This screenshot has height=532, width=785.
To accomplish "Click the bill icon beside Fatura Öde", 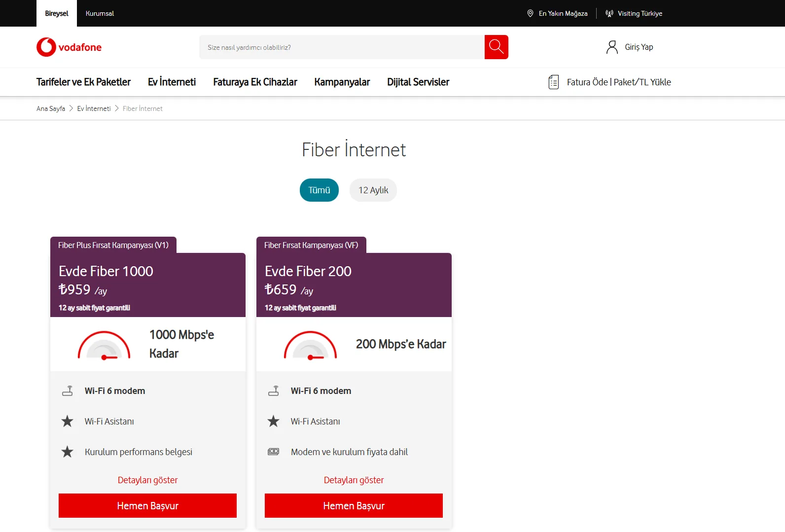I will pos(554,82).
